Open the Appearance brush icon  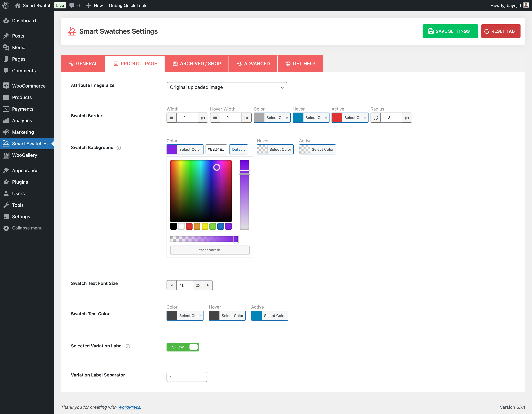point(6,171)
